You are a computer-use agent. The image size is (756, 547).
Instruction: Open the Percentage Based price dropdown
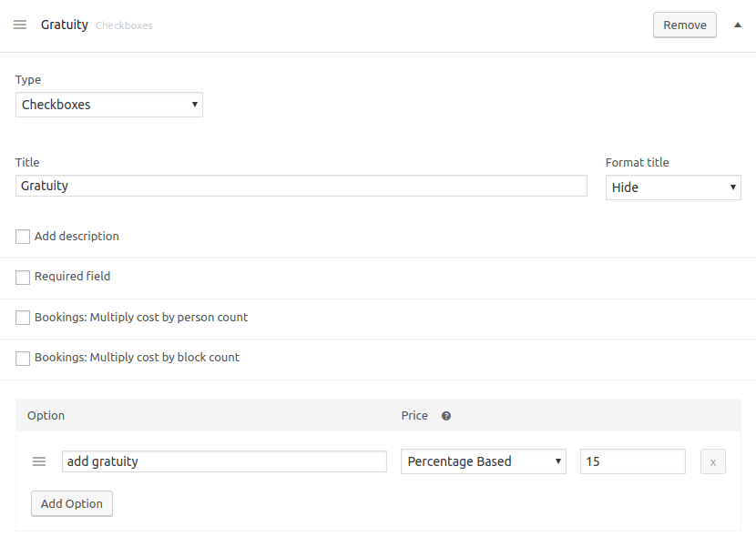coord(483,461)
